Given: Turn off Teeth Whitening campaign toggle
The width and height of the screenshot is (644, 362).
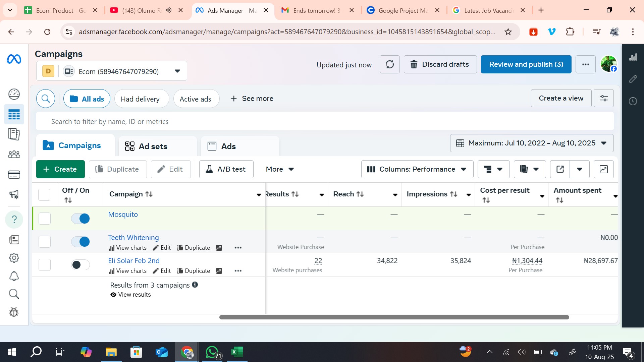Looking at the screenshot, I should [80, 242].
